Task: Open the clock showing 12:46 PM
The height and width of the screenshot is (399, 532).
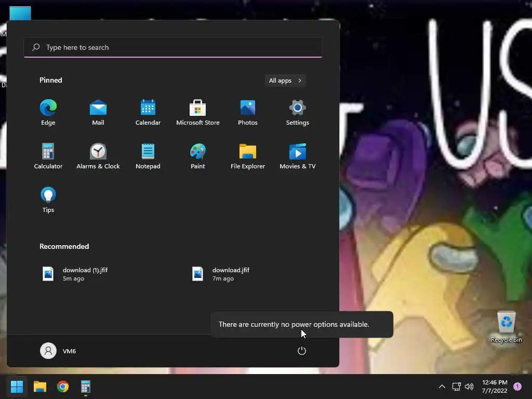Action: click(x=495, y=387)
